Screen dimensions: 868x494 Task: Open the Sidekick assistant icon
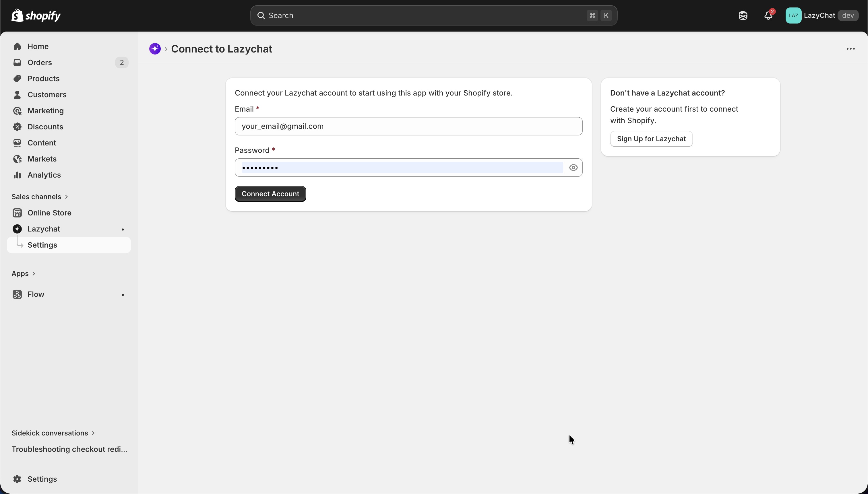tap(743, 15)
